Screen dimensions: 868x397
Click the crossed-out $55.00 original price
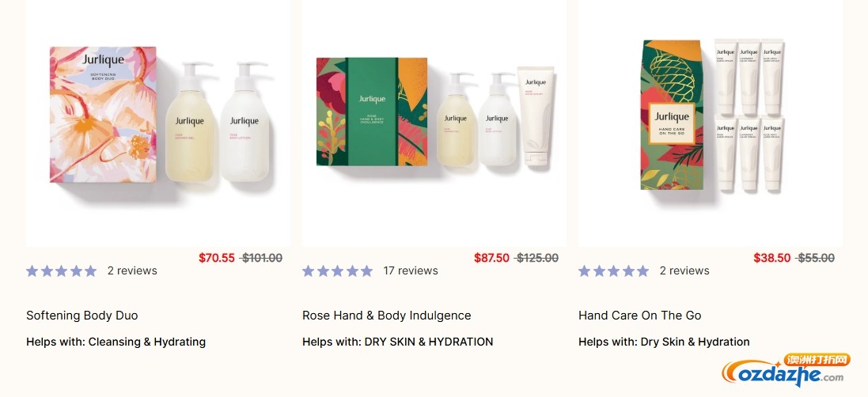pyautogui.click(x=815, y=258)
